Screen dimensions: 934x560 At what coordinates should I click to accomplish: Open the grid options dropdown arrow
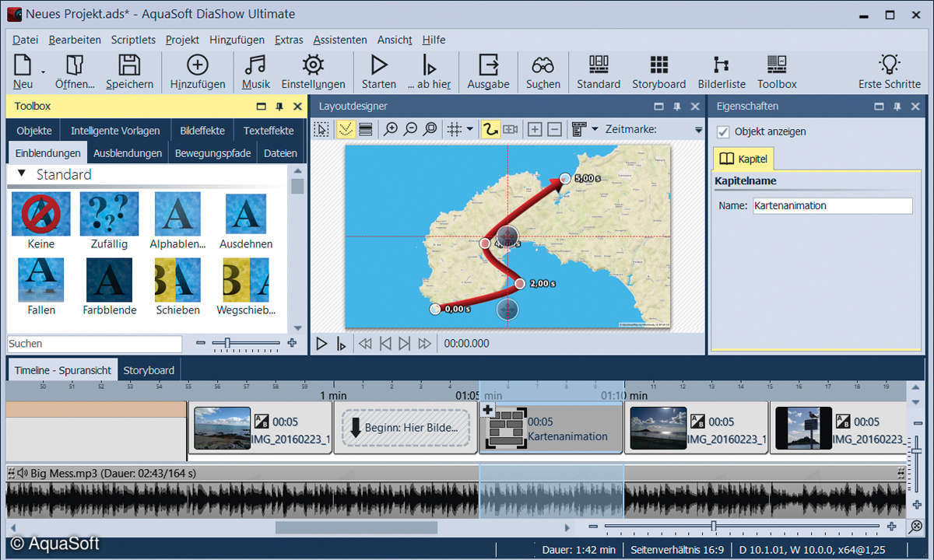tap(469, 129)
